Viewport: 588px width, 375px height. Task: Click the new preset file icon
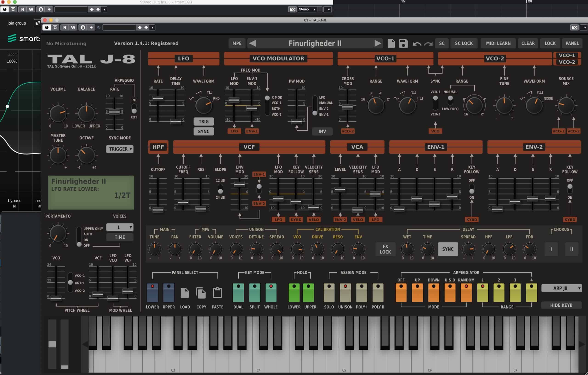pyautogui.click(x=391, y=43)
